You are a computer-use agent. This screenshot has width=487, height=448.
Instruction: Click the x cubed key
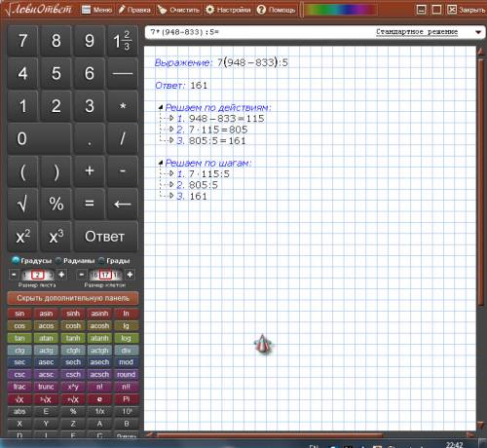(56, 237)
